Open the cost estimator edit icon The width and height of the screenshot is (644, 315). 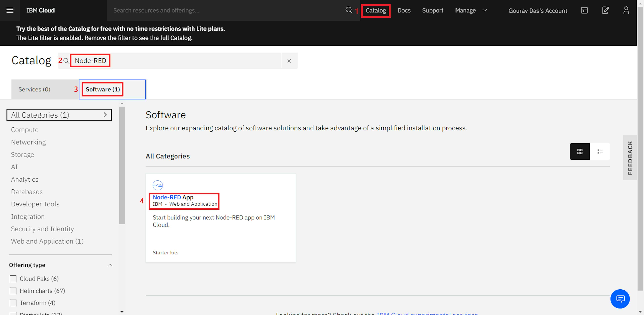pos(605,10)
